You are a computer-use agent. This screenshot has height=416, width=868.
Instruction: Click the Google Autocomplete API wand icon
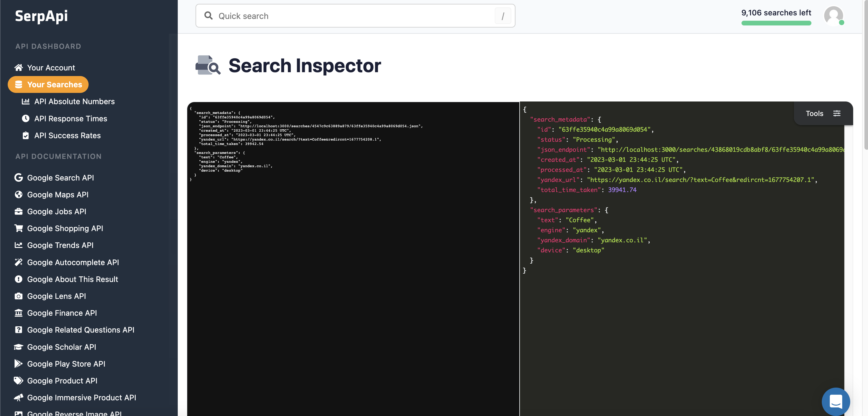pos(19,262)
